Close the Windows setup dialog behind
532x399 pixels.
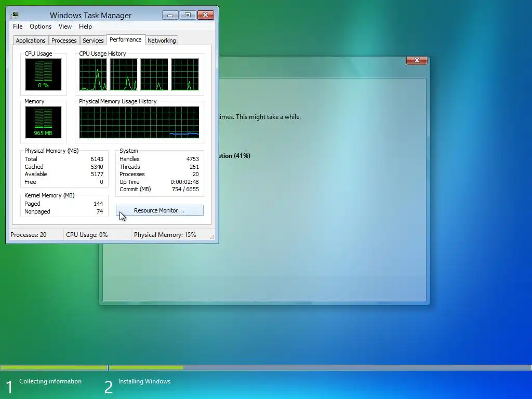tap(417, 60)
